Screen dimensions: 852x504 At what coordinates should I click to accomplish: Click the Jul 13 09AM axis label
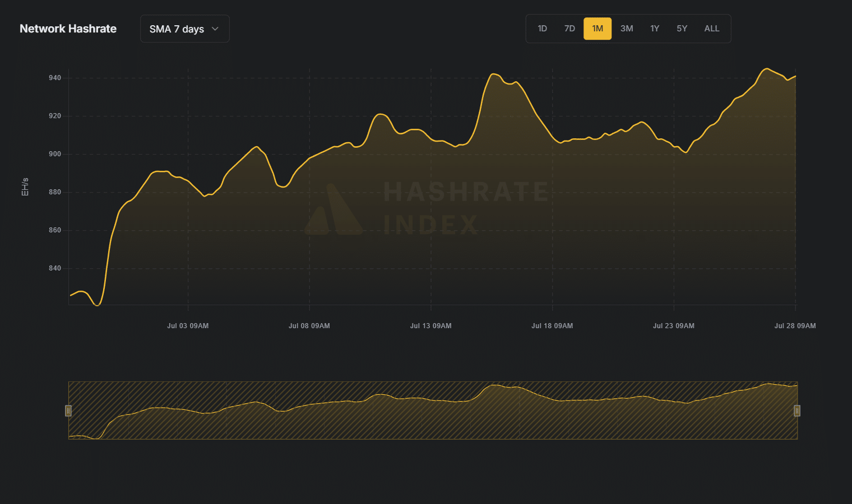[430, 326]
